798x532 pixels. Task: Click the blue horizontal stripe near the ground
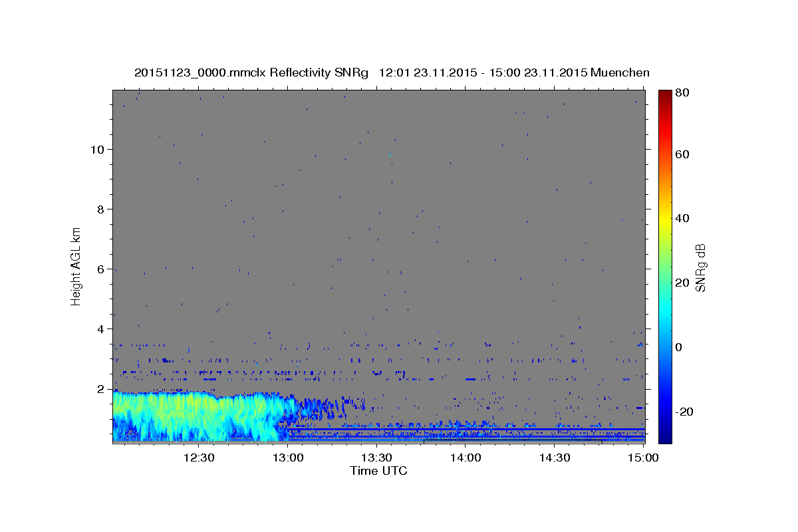pos(465,430)
